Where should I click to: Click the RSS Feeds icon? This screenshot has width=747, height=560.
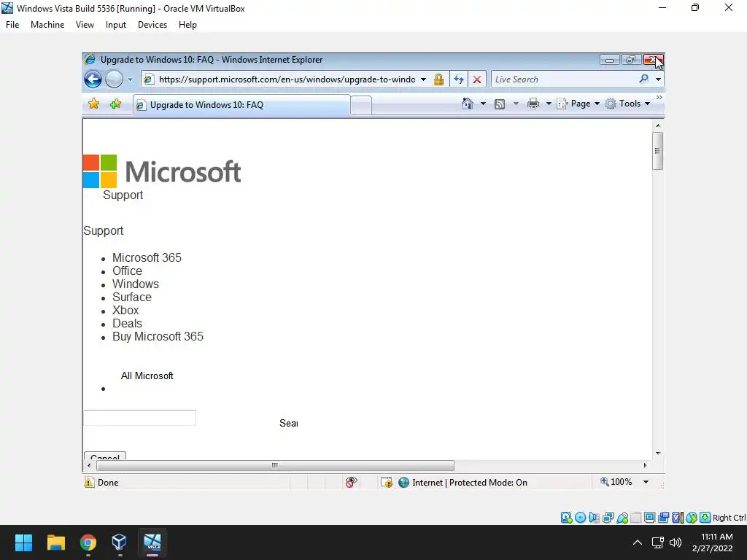pyautogui.click(x=499, y=104)
